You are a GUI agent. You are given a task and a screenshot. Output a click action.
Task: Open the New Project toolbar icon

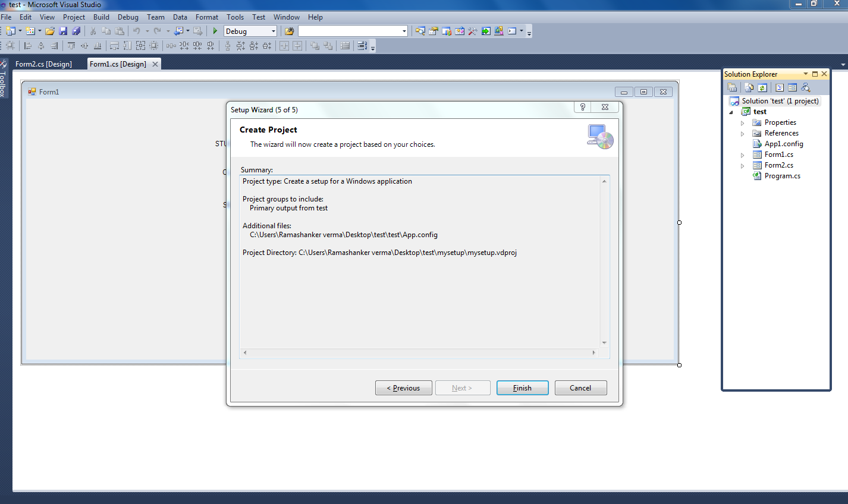point(11,30)
